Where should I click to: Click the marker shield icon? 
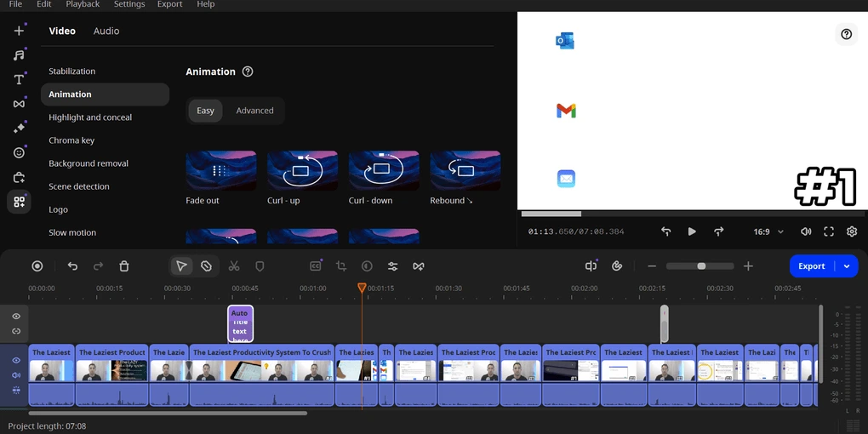coord(260,266)
